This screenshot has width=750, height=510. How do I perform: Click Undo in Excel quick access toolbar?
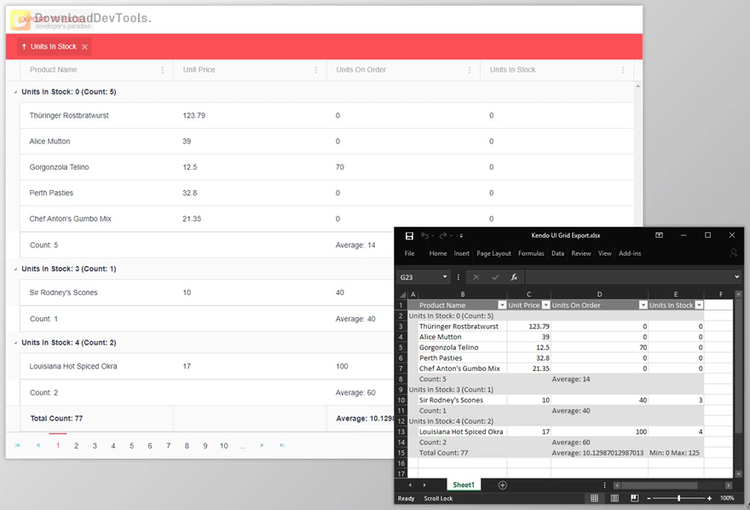pyautogui.click(x=425, y=236)
